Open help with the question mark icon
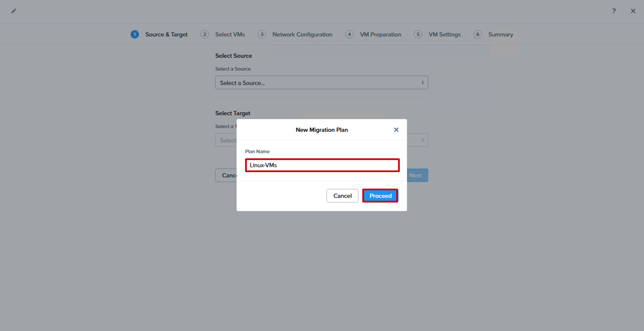 pos(614,11)
